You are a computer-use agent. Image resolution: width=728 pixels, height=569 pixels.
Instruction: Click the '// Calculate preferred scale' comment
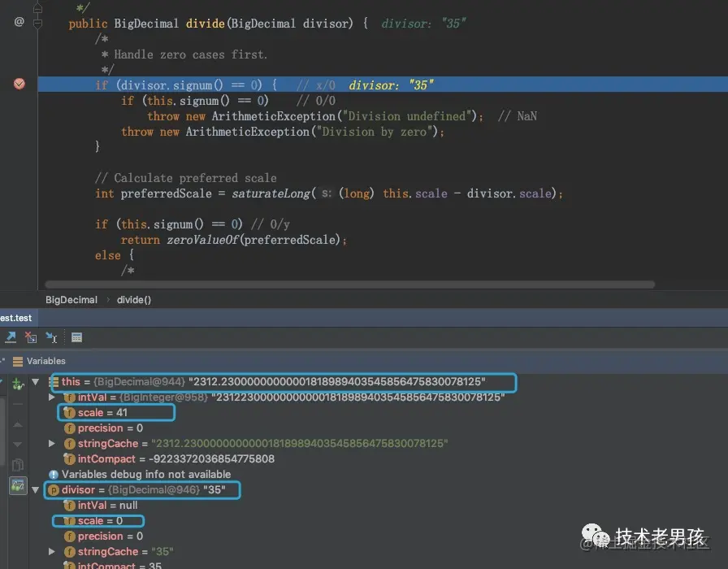tap(186, 178)
